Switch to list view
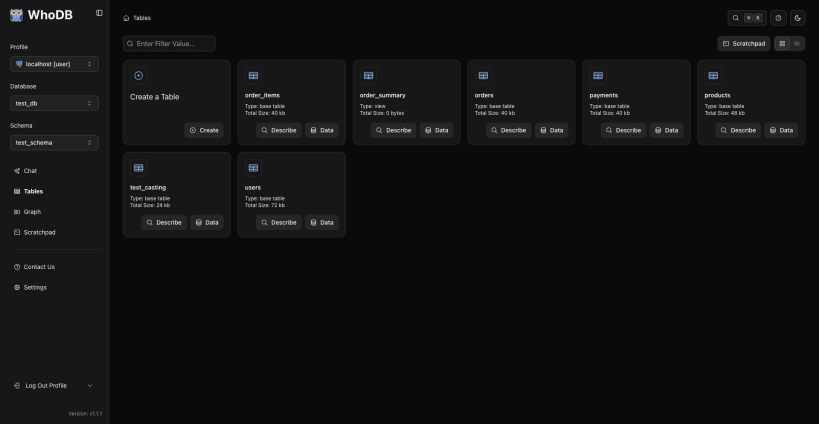Viewport: 819px width, 424px height. 797,44
